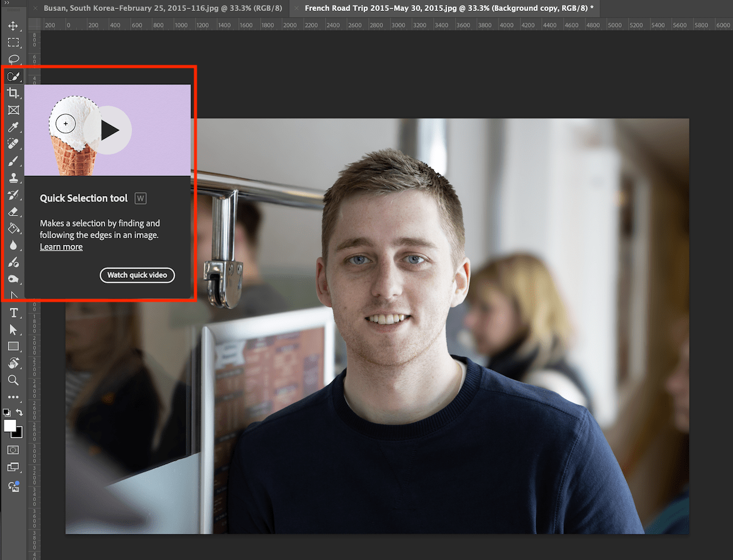Expand the Lasso tool group flyout
Image resolution: width=733 pixels, height=560 pixels.
click(13, 59)
